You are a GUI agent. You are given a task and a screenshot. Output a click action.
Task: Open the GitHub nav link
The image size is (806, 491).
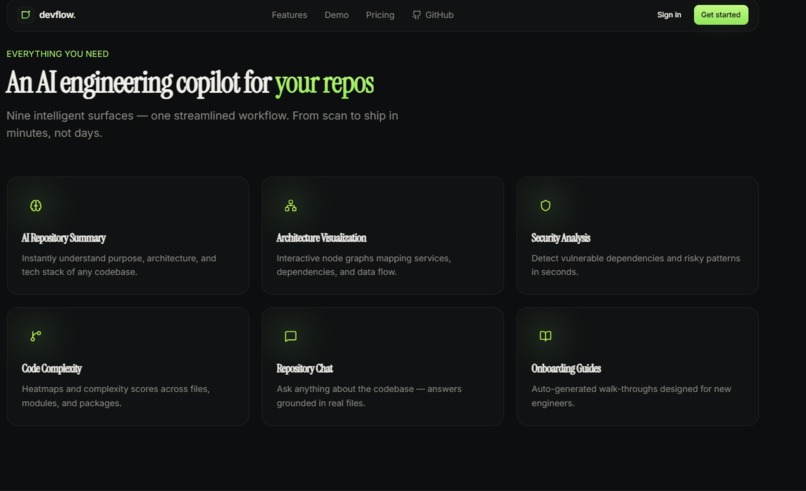[x=433, y=15]
